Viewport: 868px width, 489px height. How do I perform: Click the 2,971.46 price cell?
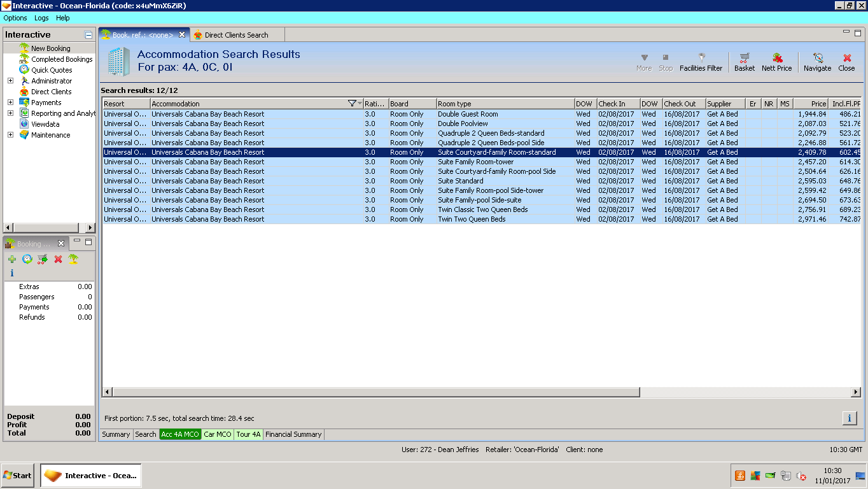pyautogui.click(x=812, y=219)
